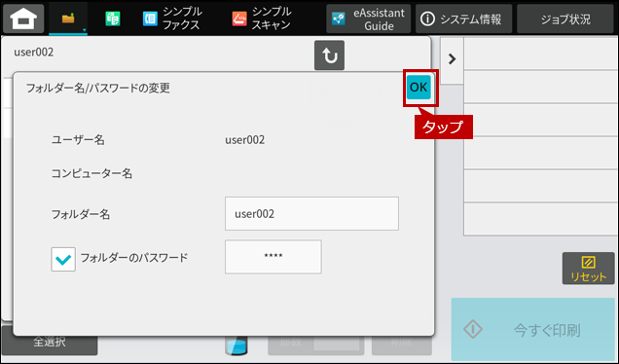This screenshot has height=364, width=619.
Task: Expand the side panel chevron
Action: tap(452, 59)
